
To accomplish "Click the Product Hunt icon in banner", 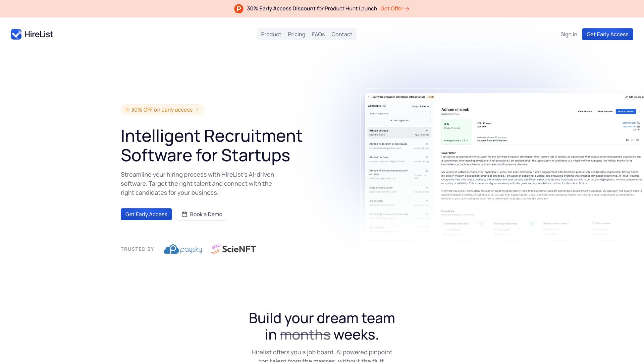I will click(239, 8).
